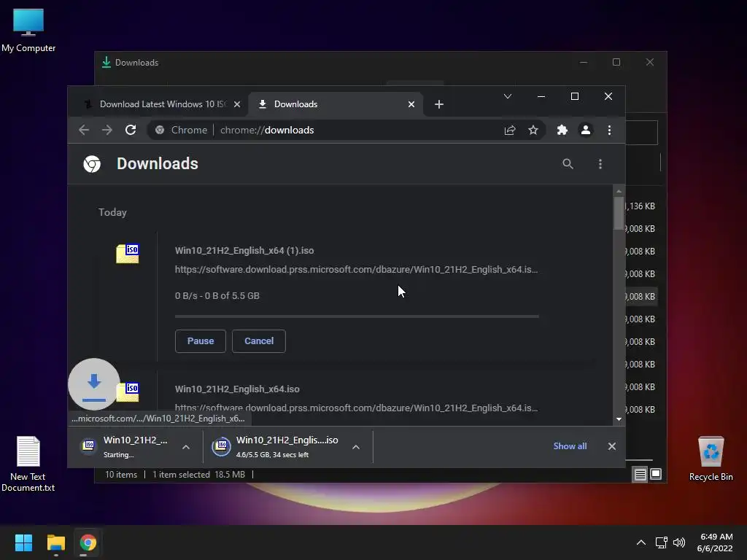Viewport: 747px width, 560px height.
Task: Bookmark this tab with the star icon
Action: pyautogui.click(x=533, y=130)
